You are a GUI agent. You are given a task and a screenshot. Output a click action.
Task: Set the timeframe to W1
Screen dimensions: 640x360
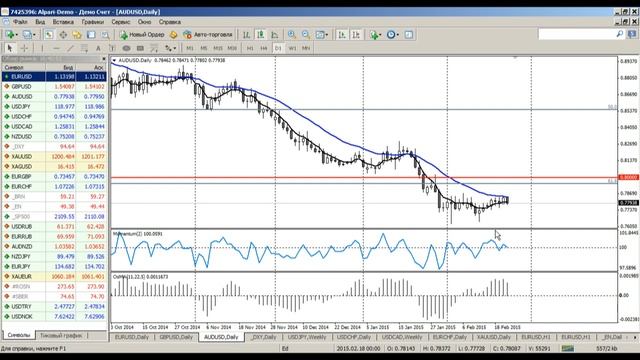(x=292, y=48)
